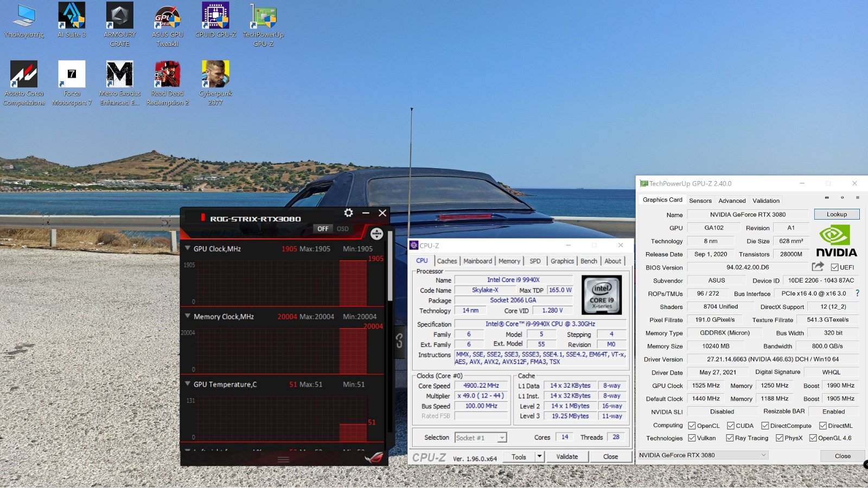Viewport: 868px width, 488px height.
Task: Switch to the Caches tab in CPU-Z
Action: [447, 261]
